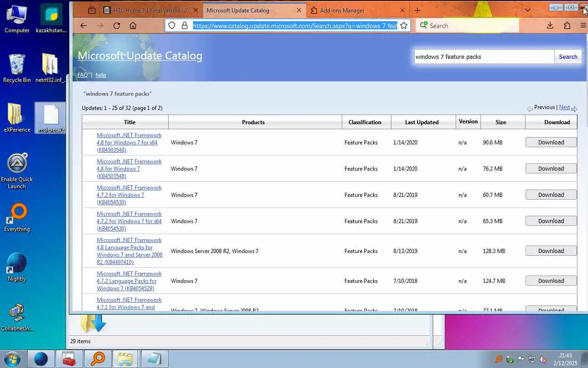Screen dimensions: 588x368
Task: Open the red toolbox taskbar app
Action: (69, 359)
